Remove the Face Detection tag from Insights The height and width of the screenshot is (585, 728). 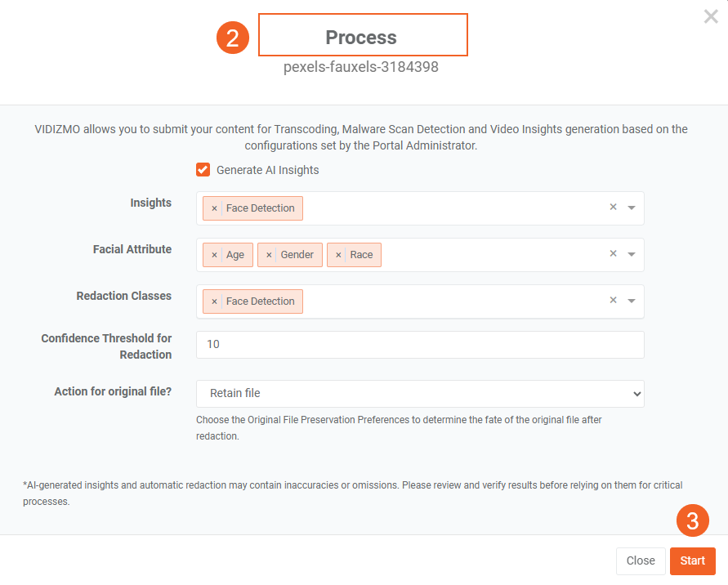pyautogui.click(x=214, y=208)
